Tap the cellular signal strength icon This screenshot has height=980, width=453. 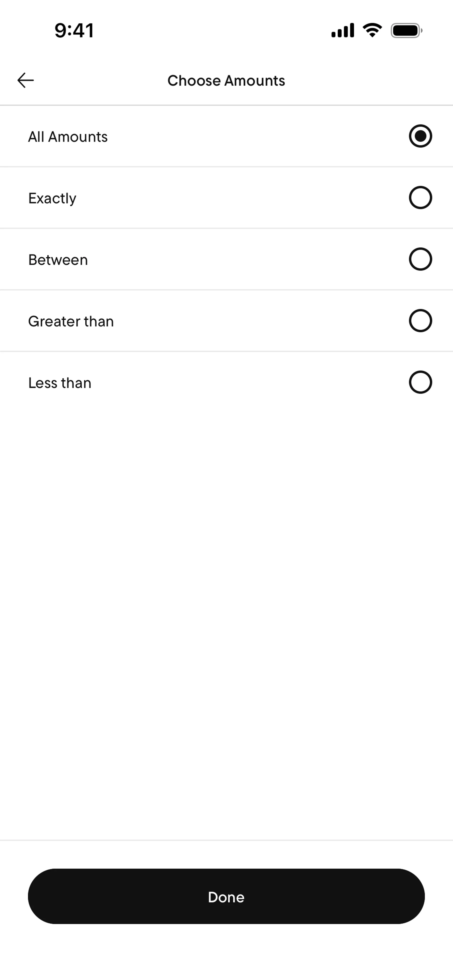(x=343, y=30)
